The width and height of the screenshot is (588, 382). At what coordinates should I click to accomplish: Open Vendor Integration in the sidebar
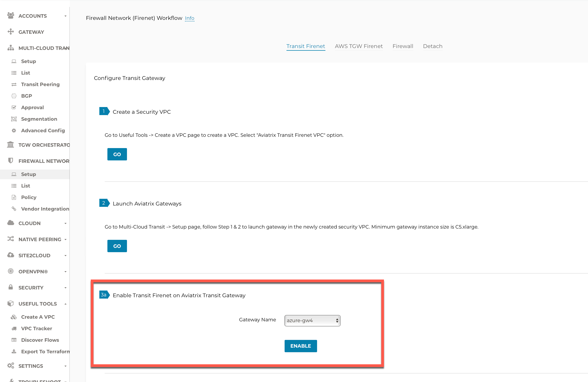45,209
